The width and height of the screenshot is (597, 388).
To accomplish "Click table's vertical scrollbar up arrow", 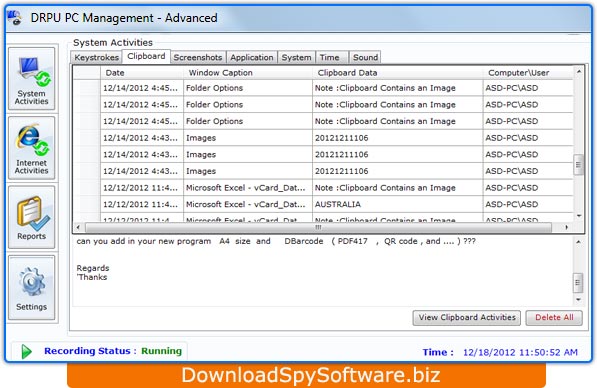I will pos(579,71).
